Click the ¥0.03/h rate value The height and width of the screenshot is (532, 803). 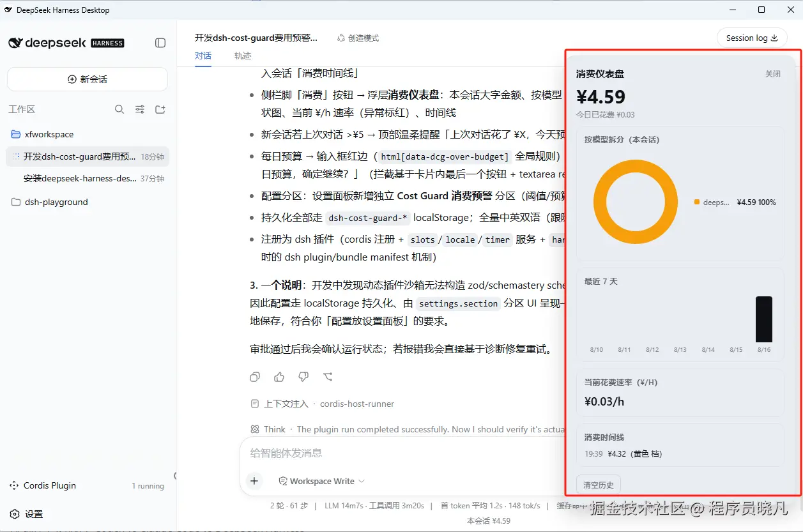click(604, 402)
